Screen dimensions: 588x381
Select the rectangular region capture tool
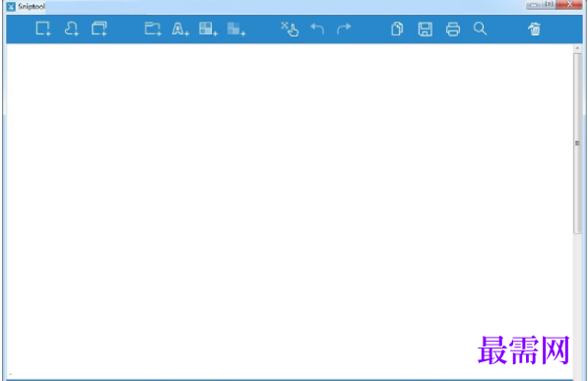(x=43, y=29)
